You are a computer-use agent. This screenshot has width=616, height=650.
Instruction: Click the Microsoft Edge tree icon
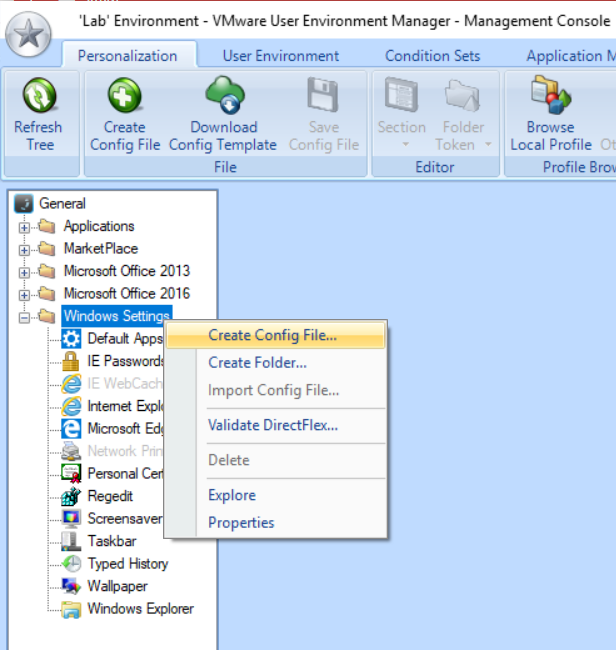(x=71, y=429)
